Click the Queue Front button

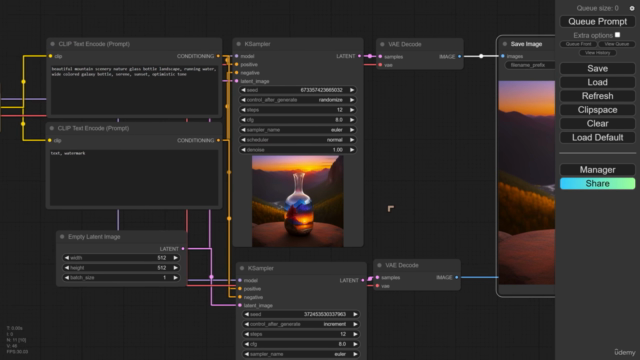pyautogui.click(x=578, y=44)
